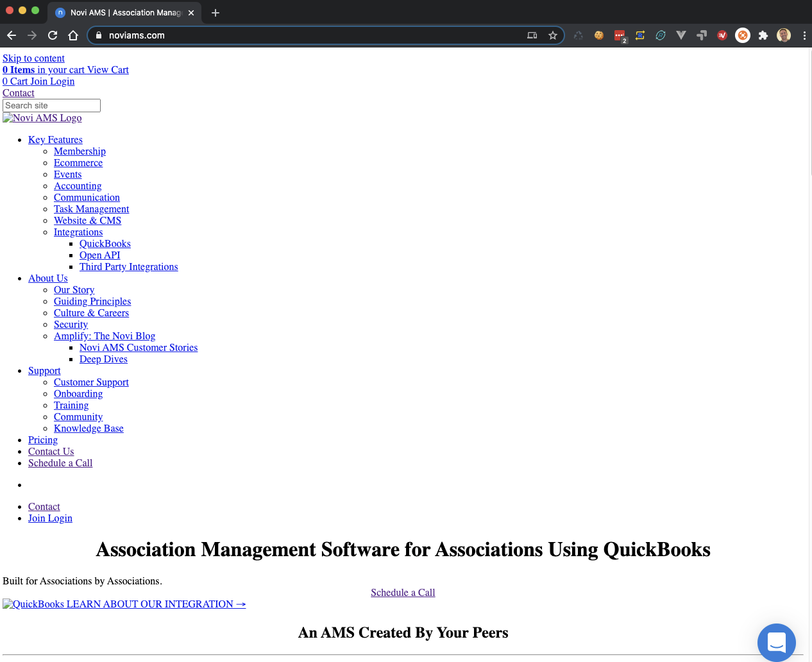
Task: Open the recycle arrows extension
Action: pyautogui.click(x=579, y=35)
